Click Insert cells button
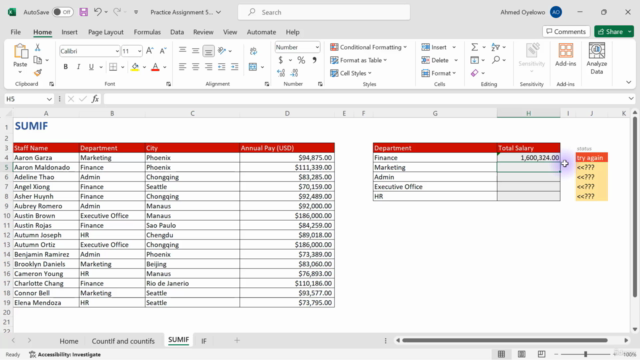640x360 pixels. (x=434, y=47)
